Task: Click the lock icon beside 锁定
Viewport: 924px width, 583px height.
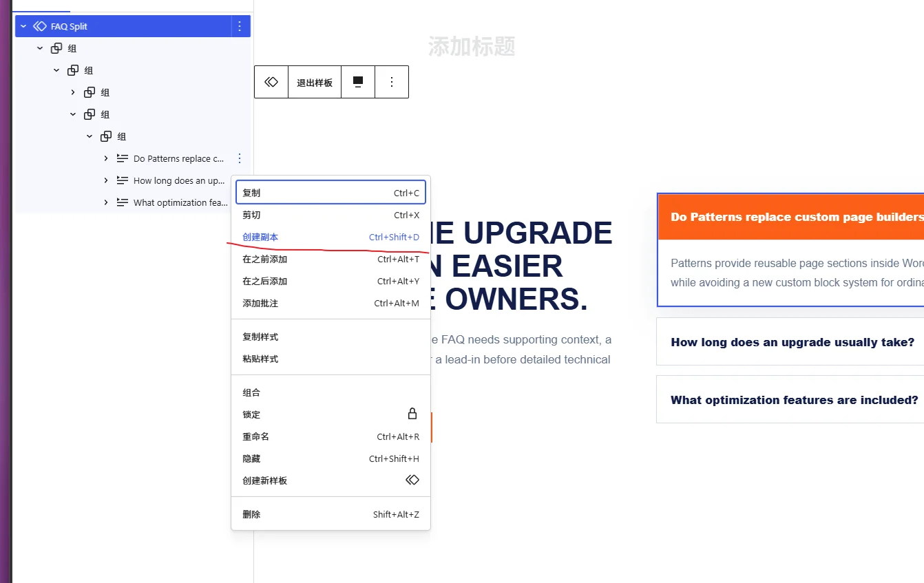Action: point(412,414)
